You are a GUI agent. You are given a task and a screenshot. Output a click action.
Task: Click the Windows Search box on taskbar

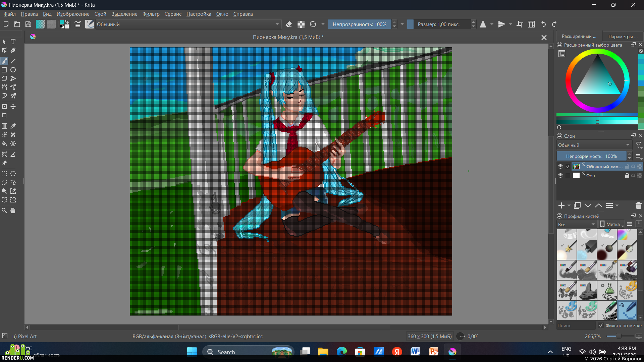248,352
